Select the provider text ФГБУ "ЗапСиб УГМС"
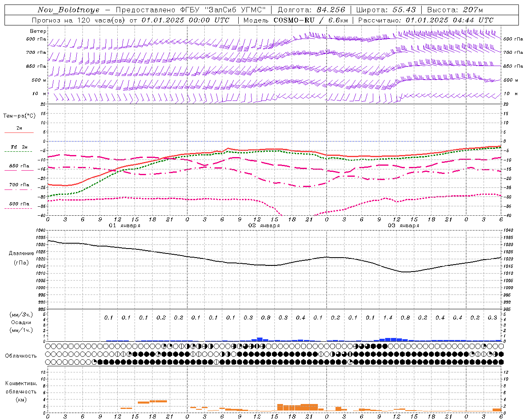 click(223, 10)
